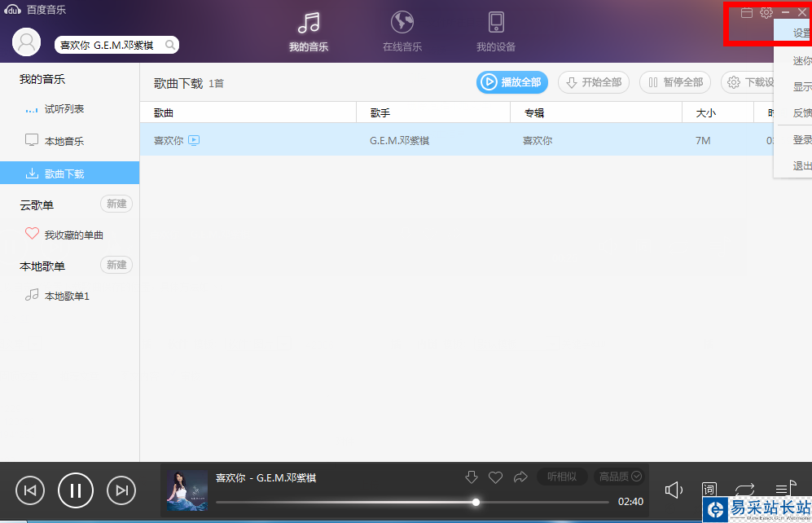Select the 登录 menu entry

click(792, 140)
